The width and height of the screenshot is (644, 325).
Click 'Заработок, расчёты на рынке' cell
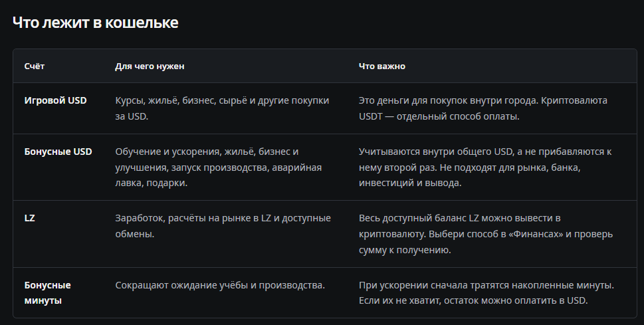pos(223,226)
